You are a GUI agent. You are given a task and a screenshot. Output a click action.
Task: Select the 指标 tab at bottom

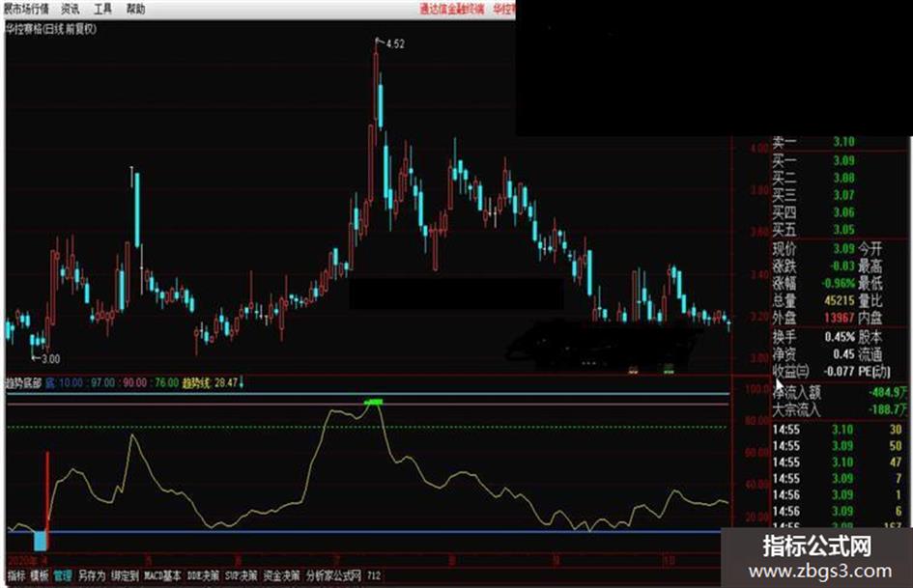pyautogui.click(x=16, y=575)
